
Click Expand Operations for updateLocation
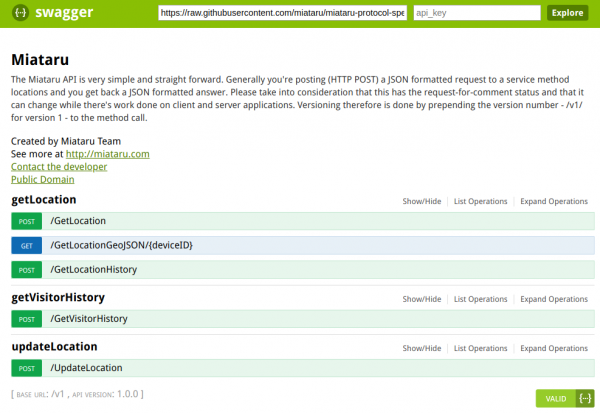point(554,348)
